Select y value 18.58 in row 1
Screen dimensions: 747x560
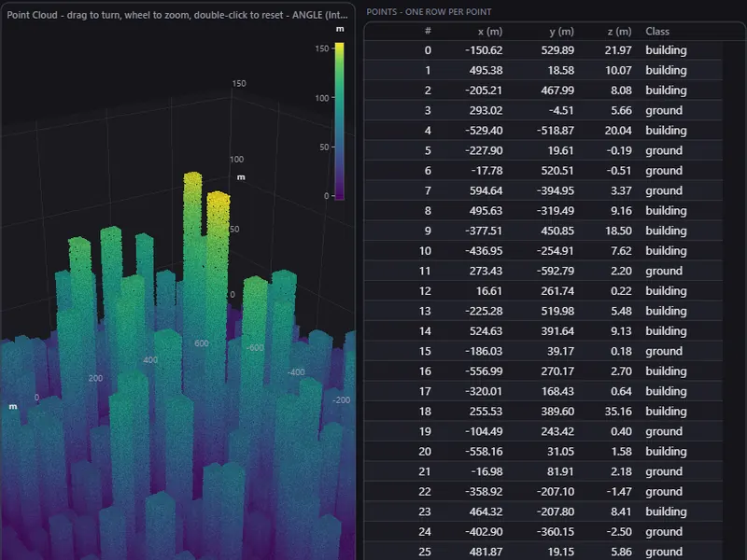pos(561,70)
